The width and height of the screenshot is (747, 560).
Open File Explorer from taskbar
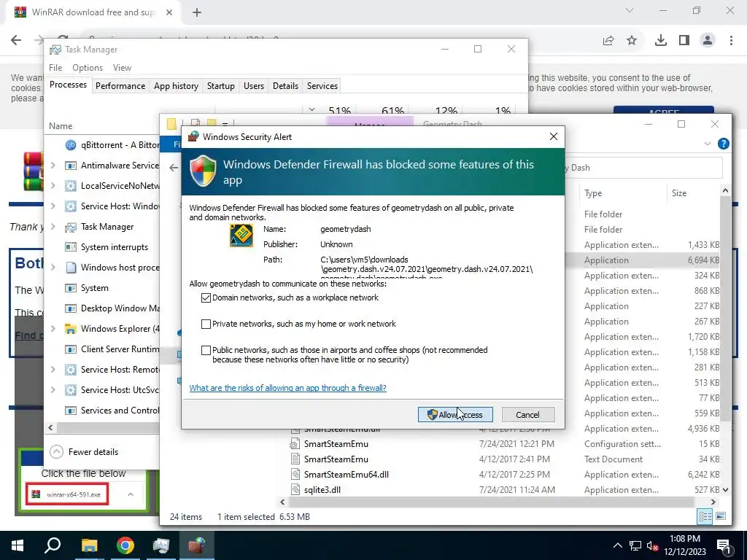(89, 545)
